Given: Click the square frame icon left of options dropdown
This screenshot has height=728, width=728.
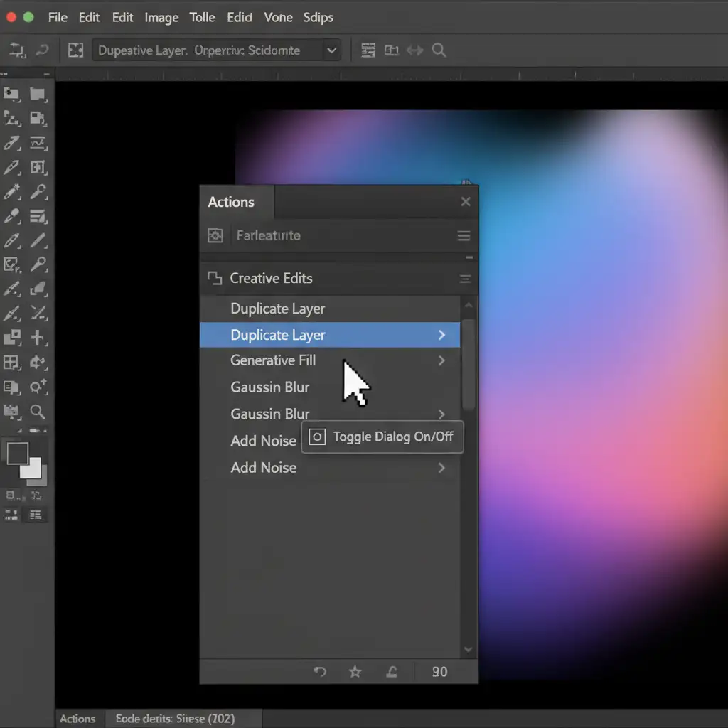Looking at the screenshot, I should click(75, 50).
